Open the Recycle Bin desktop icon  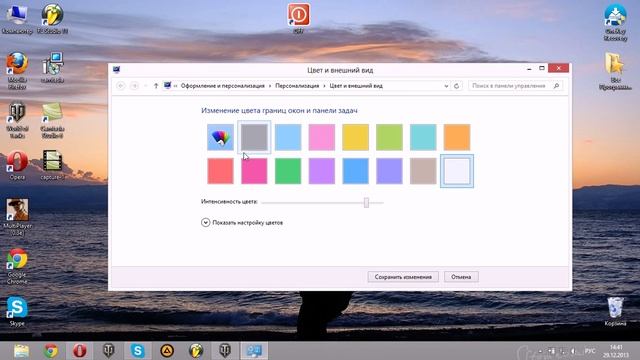pyautogui.click(x=616, y=311)
